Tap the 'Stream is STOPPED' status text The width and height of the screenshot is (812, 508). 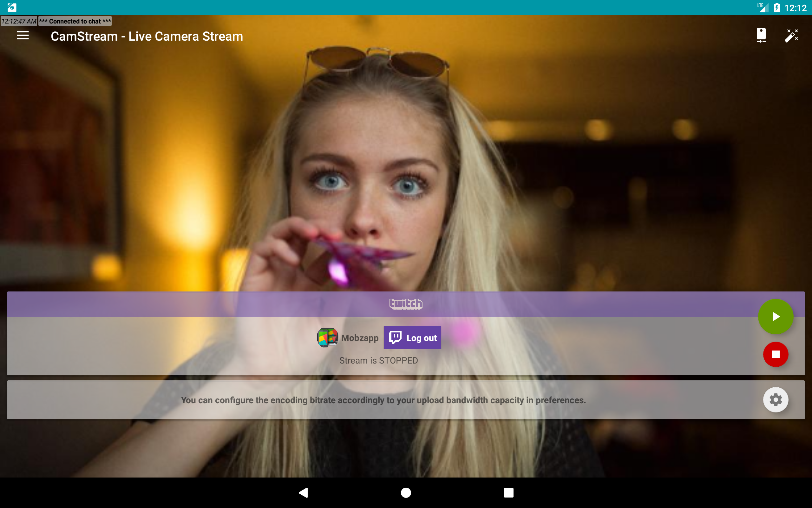pos(378,360)
